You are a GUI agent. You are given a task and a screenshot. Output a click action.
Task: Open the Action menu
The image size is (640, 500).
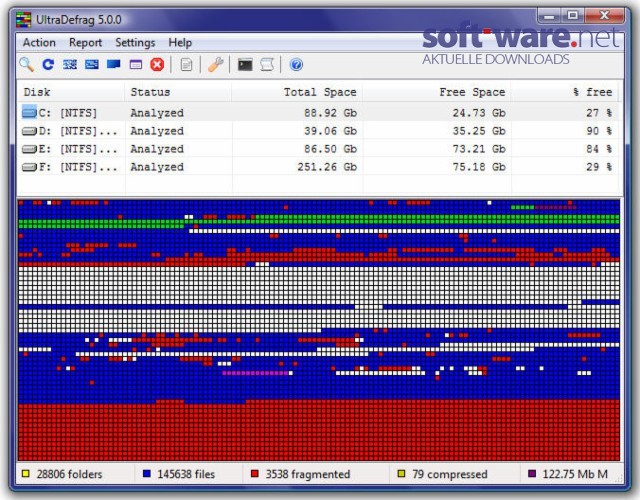39,42
